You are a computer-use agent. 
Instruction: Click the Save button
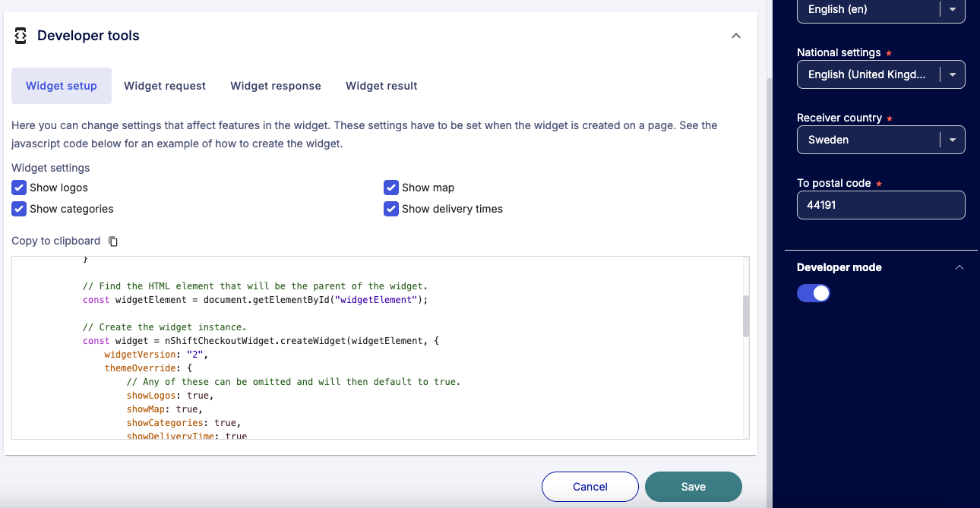694,487
